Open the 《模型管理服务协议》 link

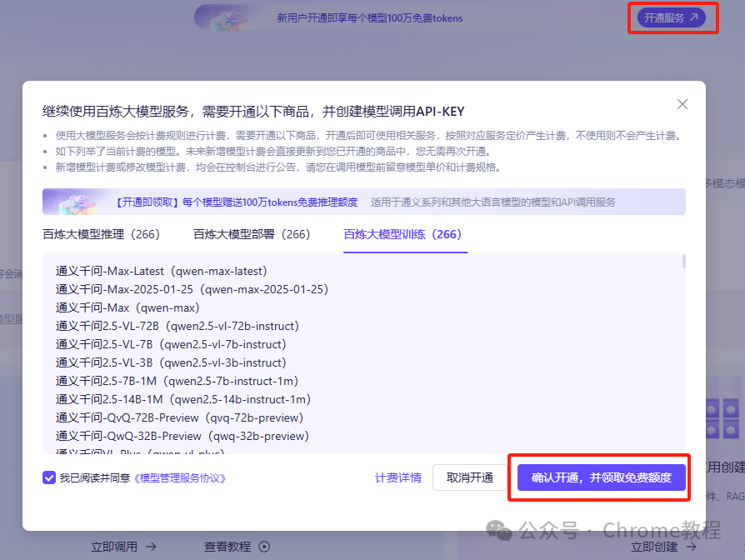[x=180, y=477]
